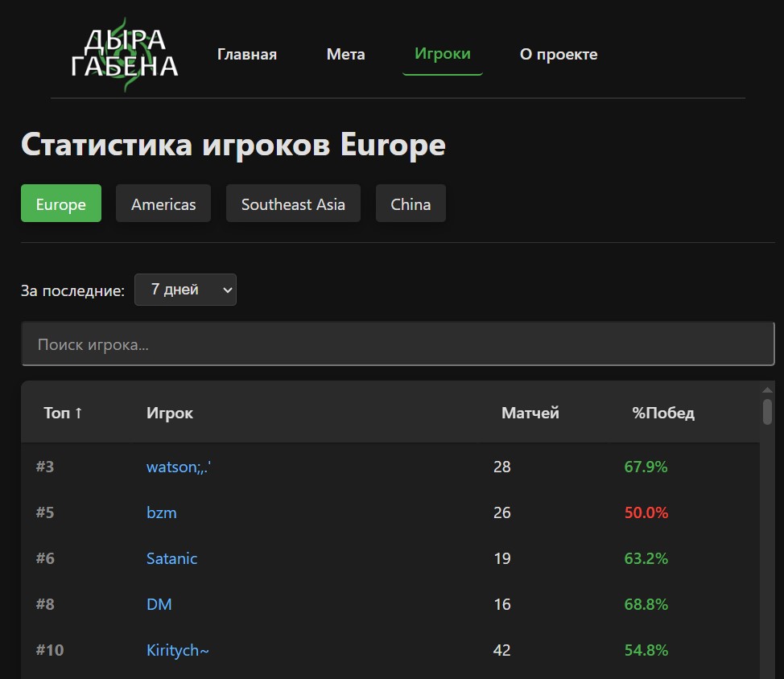Screen dimensions: 784x679
Task: Open the 7 дней time period dropdown
Action: click(x=185, y=290)
